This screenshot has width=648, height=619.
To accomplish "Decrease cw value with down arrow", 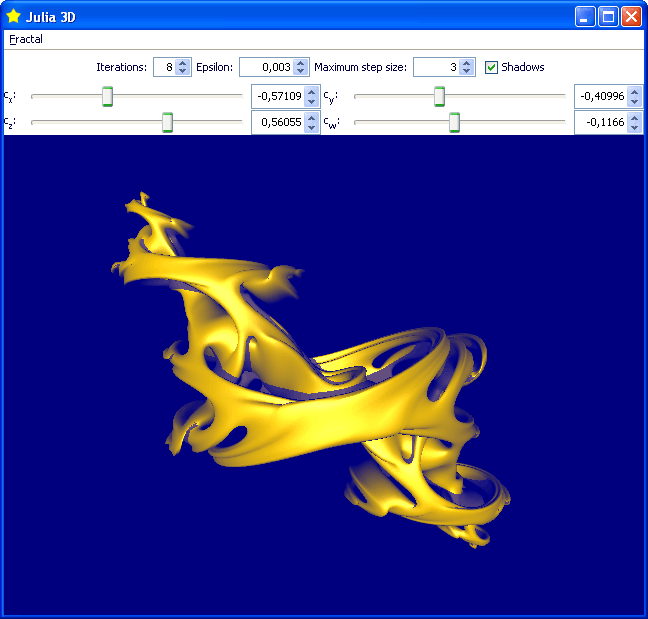I will tap(635, 127).
